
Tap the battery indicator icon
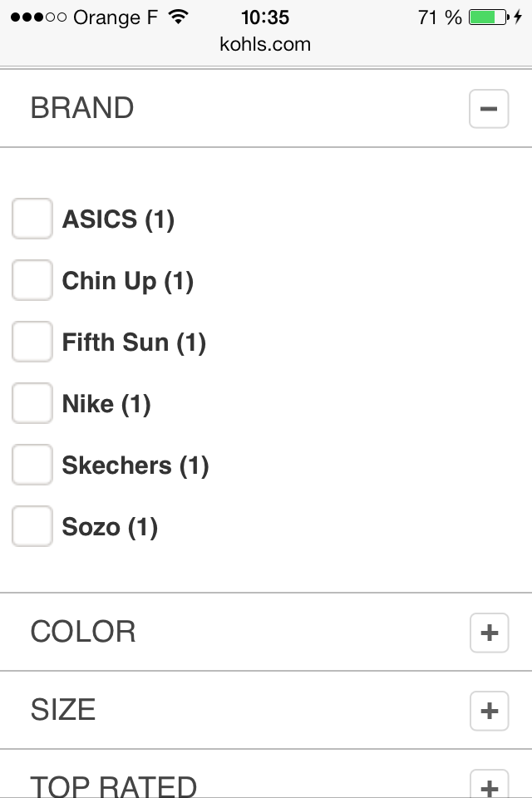pyautogui.click(x=489, y=15)
